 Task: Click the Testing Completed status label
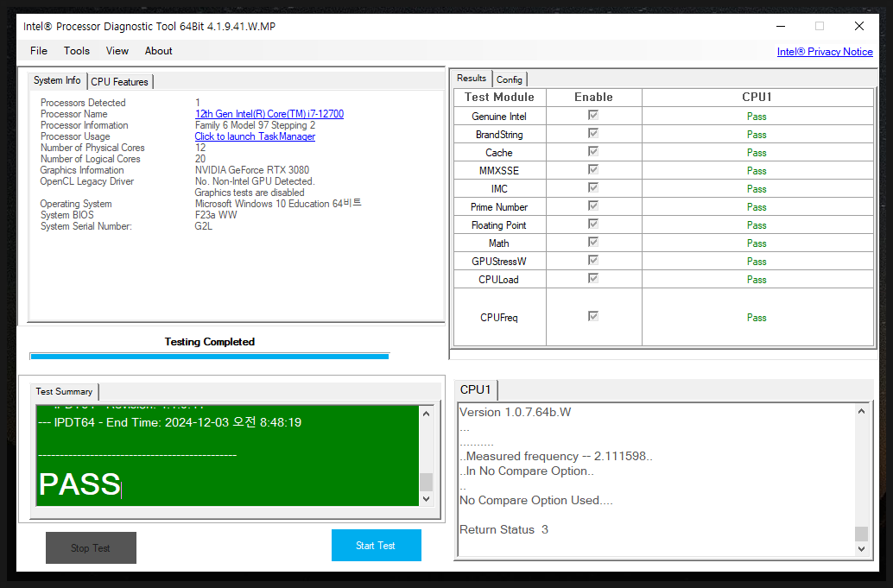[210, 342]
